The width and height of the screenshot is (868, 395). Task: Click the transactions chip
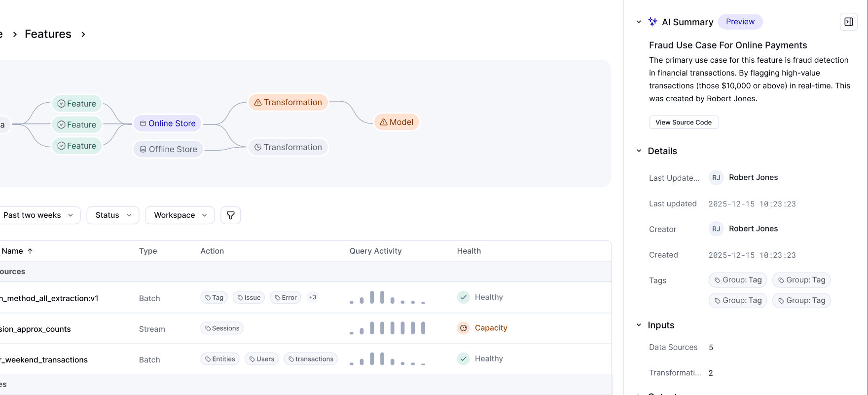(311, 359)
